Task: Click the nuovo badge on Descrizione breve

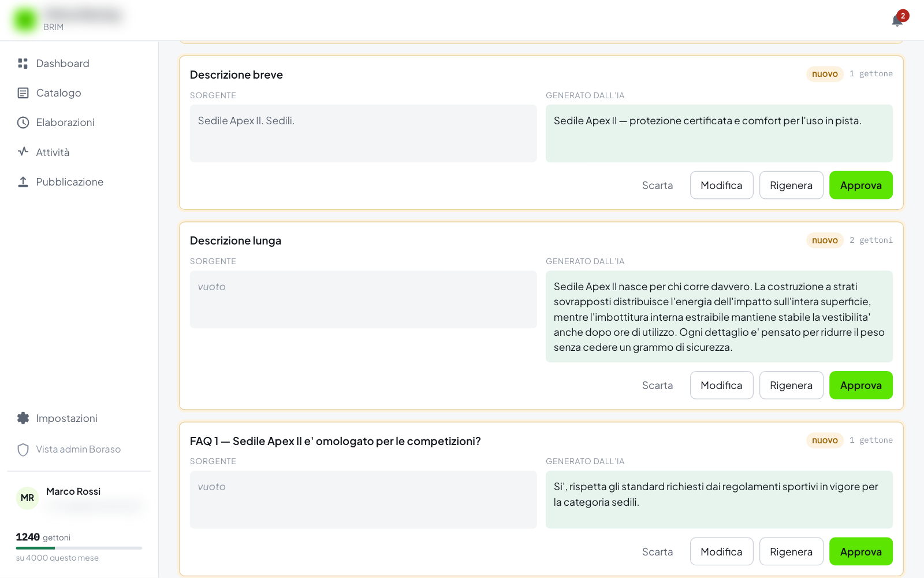Action: 825,74
